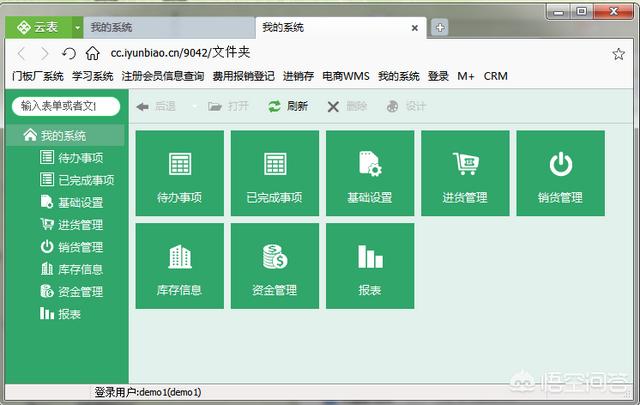
Task: Reload the page with refresh icon
Action: (x=69, y=53)
